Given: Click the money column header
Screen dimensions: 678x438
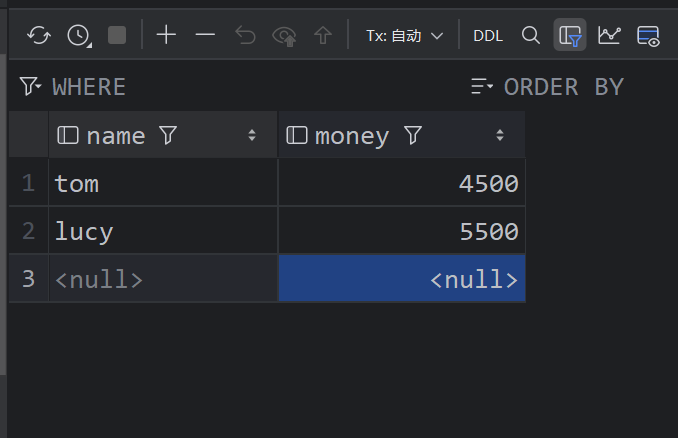Looking at the screenshot, I should tap(402, 135).
